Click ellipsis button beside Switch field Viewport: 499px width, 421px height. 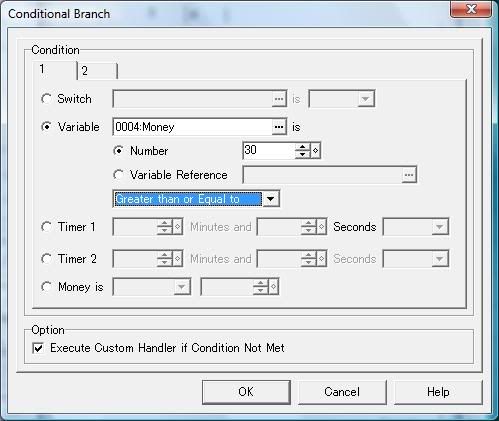[x=279, y=99]
